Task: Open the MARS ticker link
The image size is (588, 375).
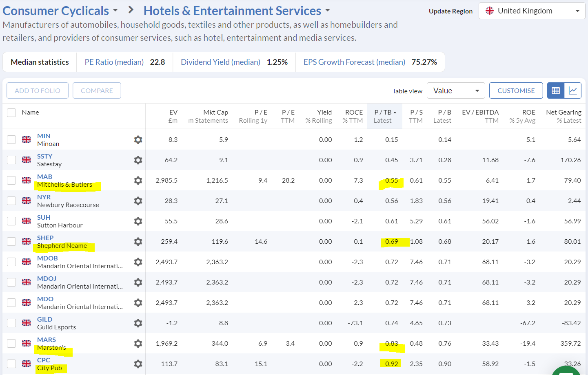Action: point(47,340)
